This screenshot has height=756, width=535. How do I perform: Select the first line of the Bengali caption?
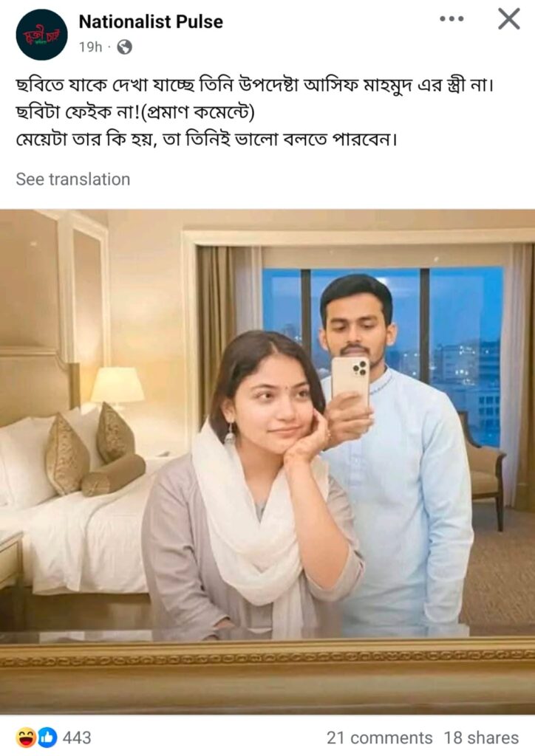coord(255,86)
